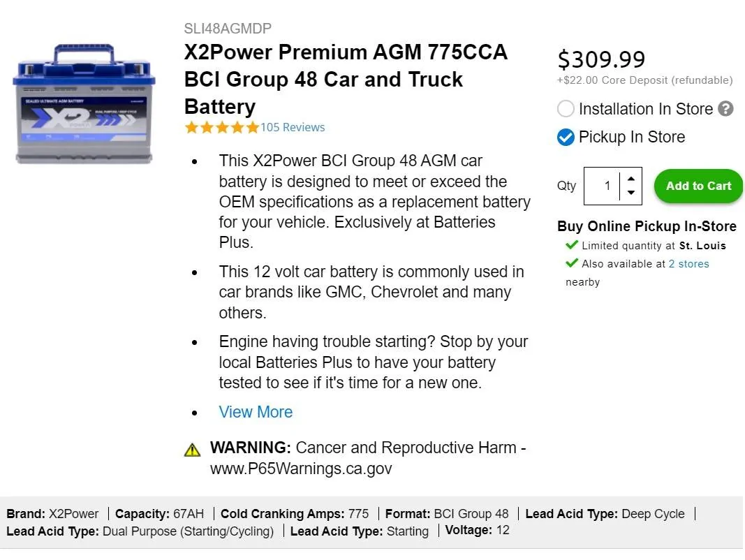Expand description with View More
Screen dimensions: 745x560
click(256, 412)
